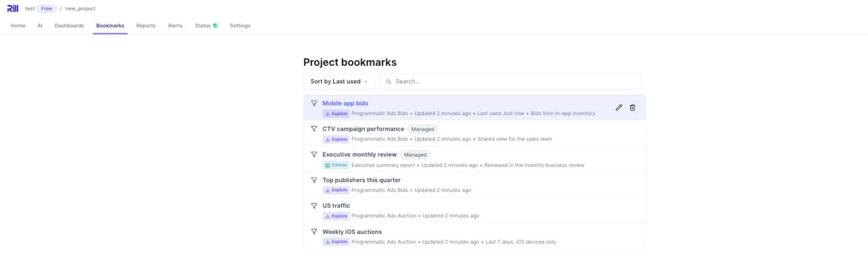Viewport: 868px width, 265px height.
Task: Click filter icon beside Weekly iOS auctions
Action: click(314, 231)
